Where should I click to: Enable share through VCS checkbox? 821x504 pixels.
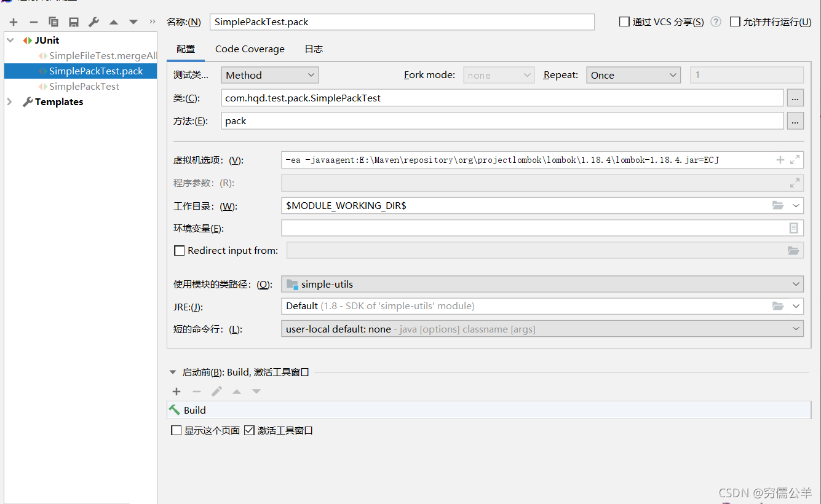tap(624, 22)
